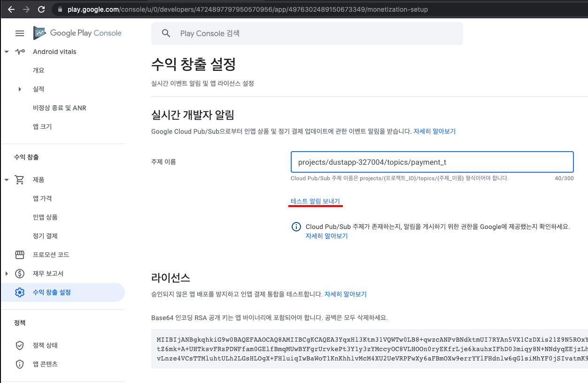Click the search magnifier icon
The width and height of the screenshot is (588, 383).
click(166, 33)
